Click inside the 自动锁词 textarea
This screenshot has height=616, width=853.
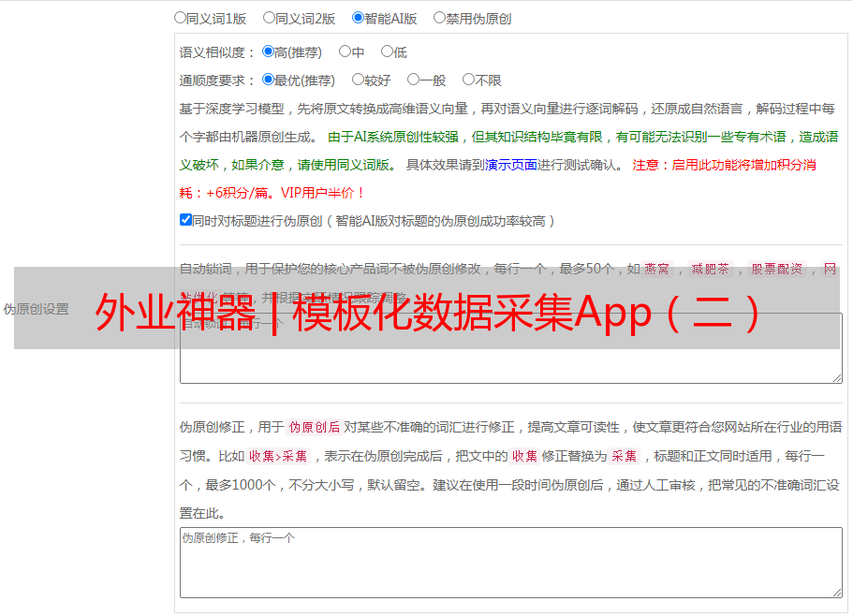pos(511,348)
